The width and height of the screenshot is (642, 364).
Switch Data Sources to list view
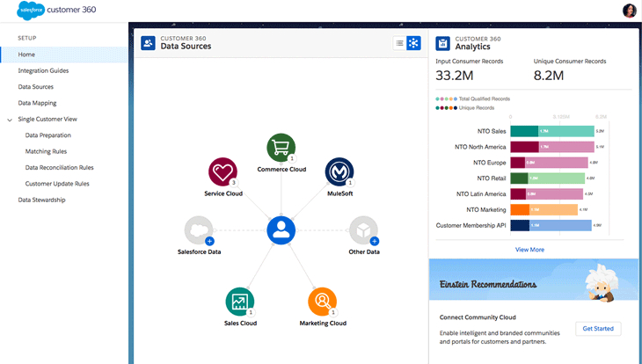[x=399, y=43]
